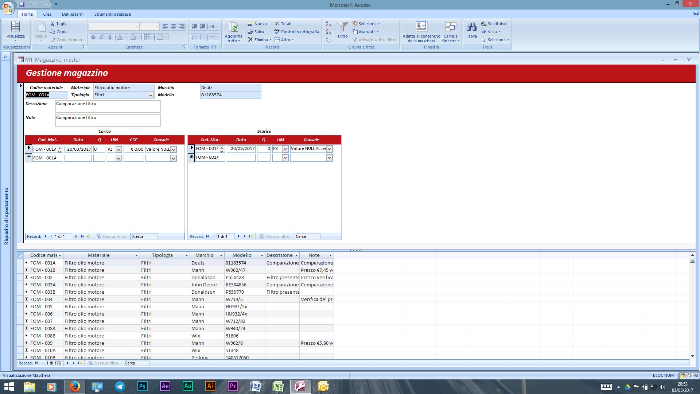Open the font name dropdown in ribbon
This screenshot has width=700, height=394.
coord(137,27)
